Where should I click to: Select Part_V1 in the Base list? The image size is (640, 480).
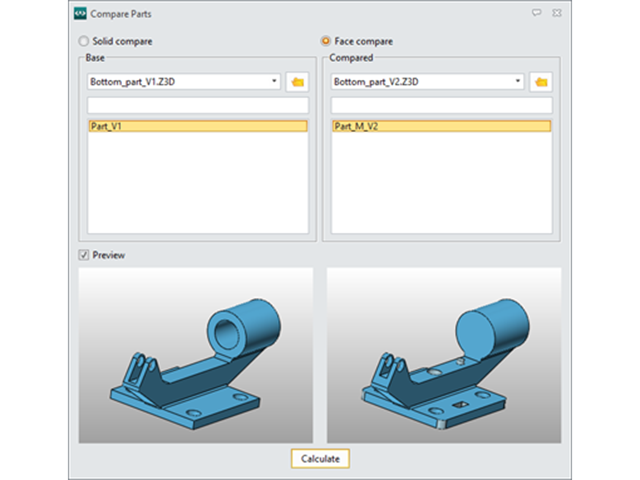[x=198, y=126]
